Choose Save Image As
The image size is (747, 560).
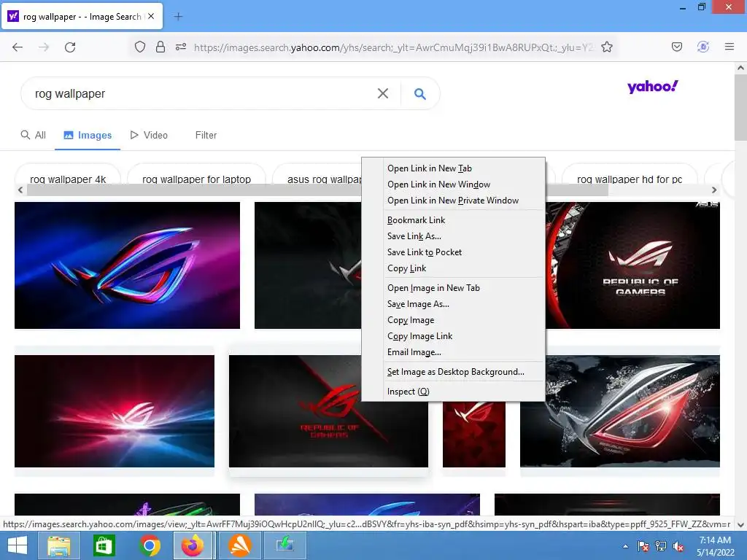(453, 304)
